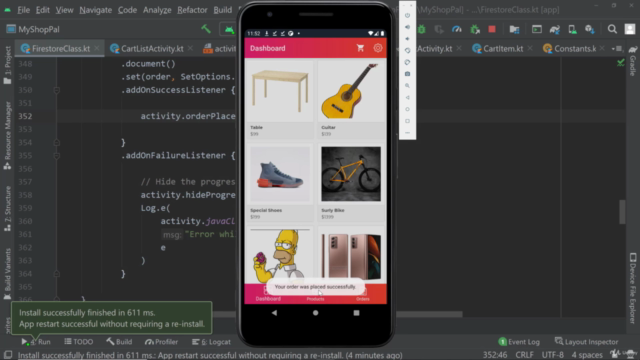Open the Profile app gauge icon
Viewport: 640px width, 360px height.
click(x=457, y=29)
